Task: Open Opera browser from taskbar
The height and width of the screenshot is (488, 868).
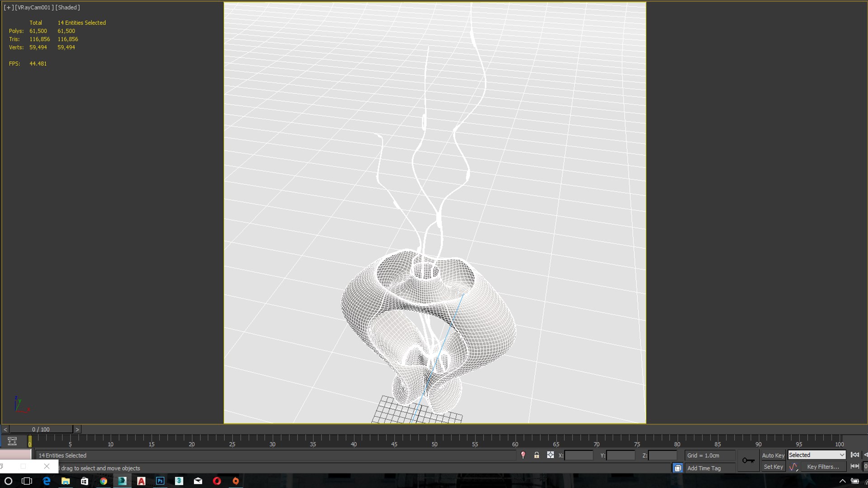Action: [217, 481]
